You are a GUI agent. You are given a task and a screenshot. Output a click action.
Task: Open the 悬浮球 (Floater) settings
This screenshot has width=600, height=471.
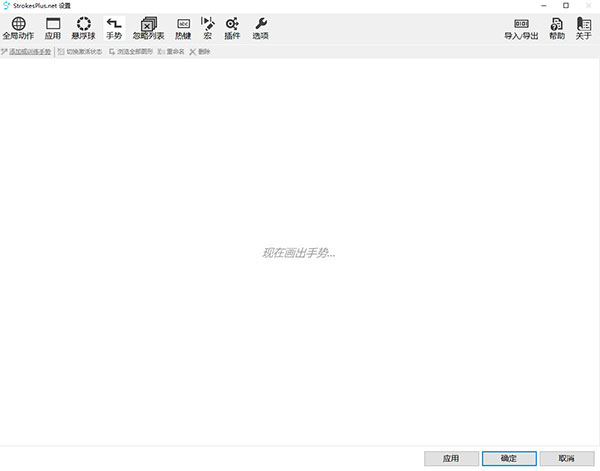(x=83, y=28)
